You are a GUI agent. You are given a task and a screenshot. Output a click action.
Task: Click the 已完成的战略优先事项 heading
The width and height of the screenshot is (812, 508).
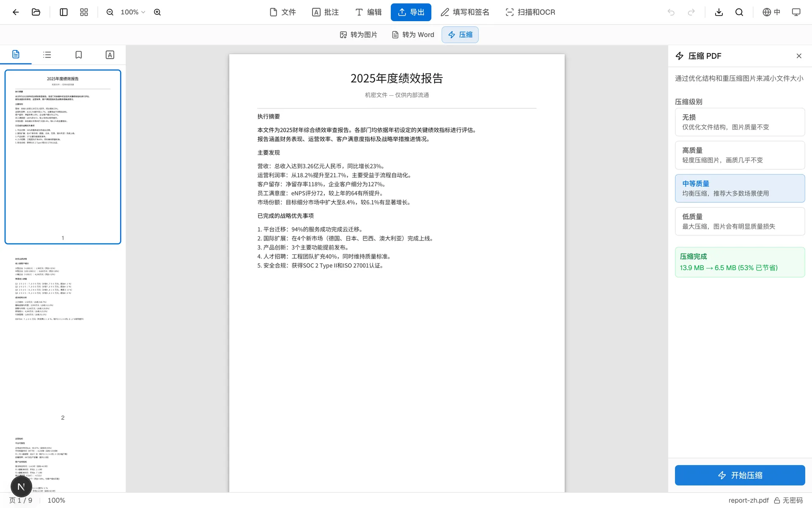tap(285, 216)
